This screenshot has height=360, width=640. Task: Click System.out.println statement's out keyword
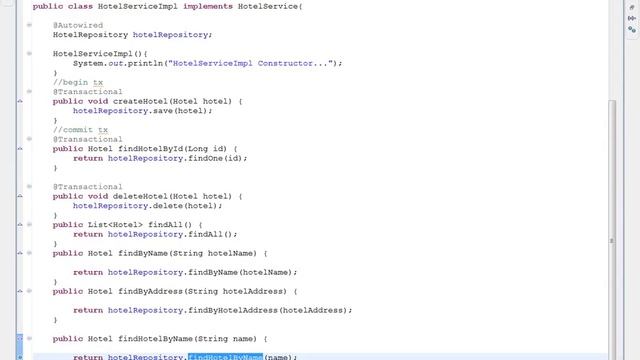[116, 63]
